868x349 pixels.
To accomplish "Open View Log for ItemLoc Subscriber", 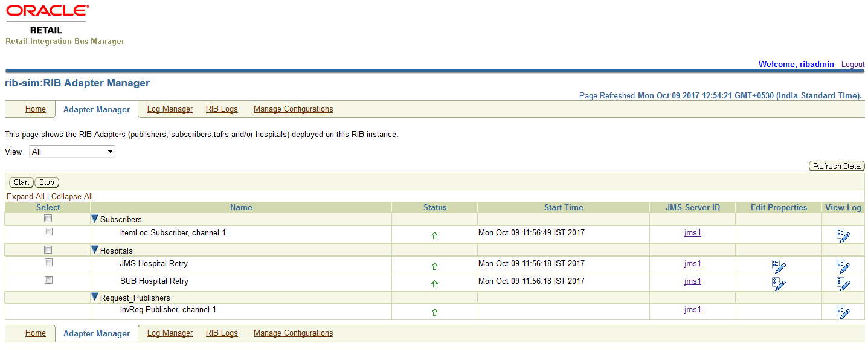I will click(x=843, y=235).
